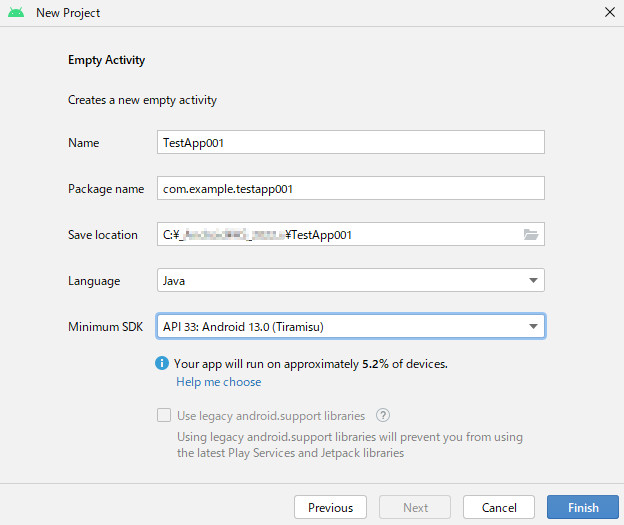
Task: Expand the Minimum SDK dropdown list
Action: coord(351,326)
